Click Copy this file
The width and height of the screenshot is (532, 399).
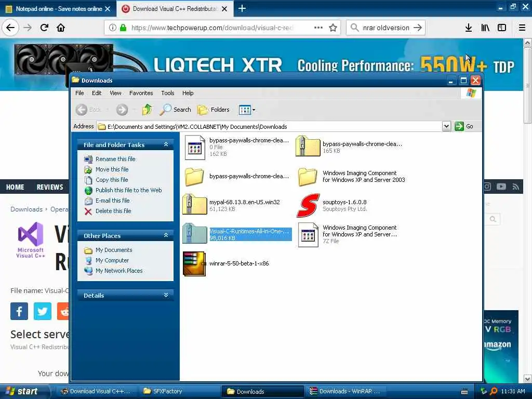coord(112,180)
